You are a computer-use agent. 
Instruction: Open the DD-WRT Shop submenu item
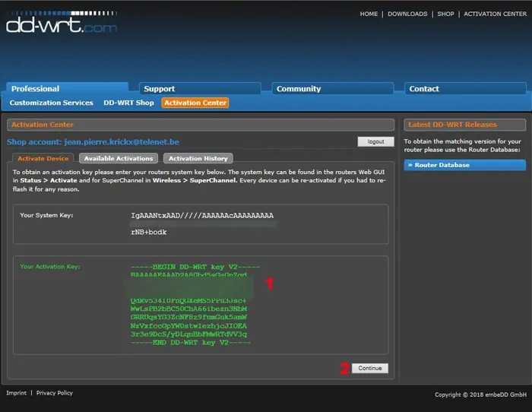pyautogui.click(x=128, y=103)
